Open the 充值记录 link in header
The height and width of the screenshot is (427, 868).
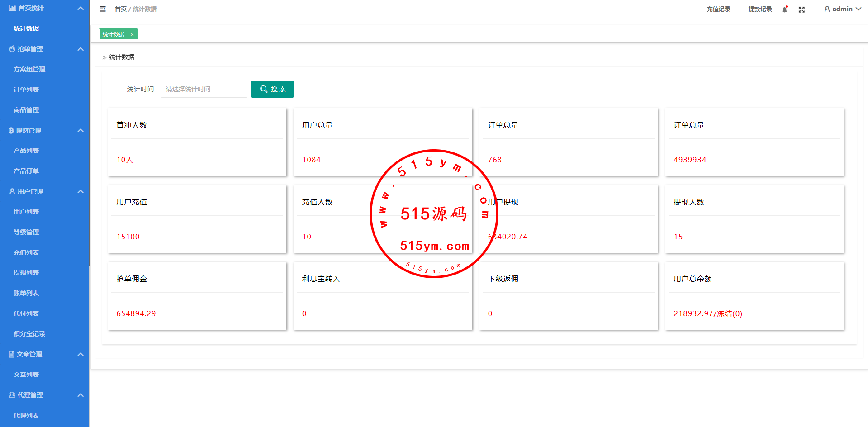click(718, 9)
